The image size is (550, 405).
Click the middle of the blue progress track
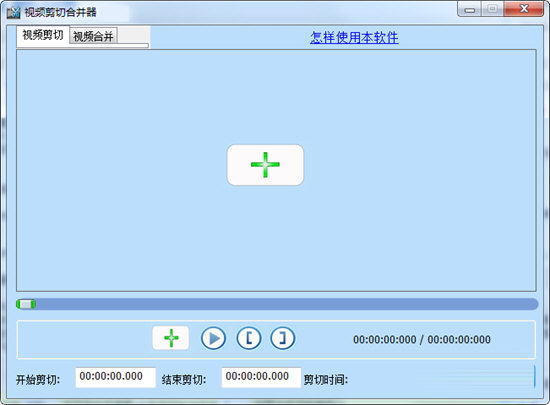[x=277, y=304]
